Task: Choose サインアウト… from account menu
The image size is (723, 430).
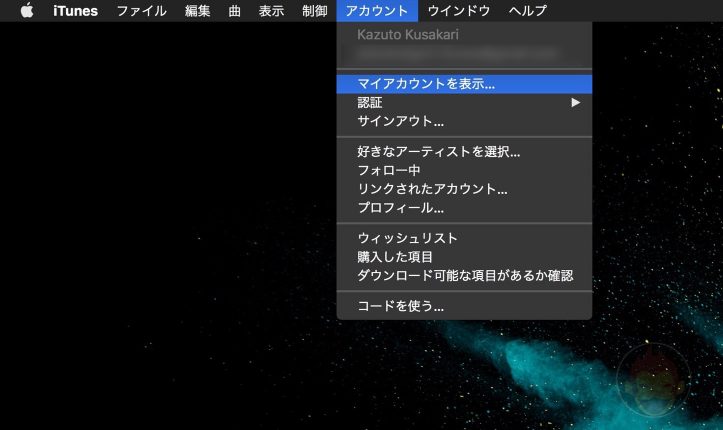Action: tap(464, 121)
